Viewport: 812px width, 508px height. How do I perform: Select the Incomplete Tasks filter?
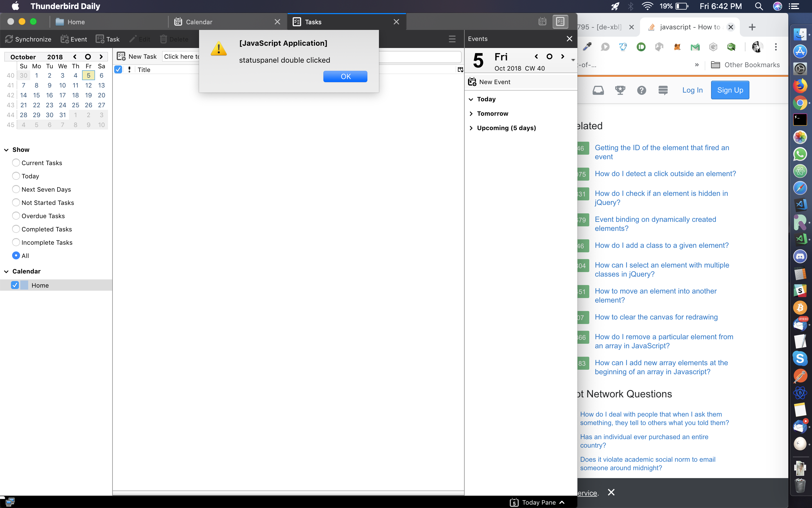(16, 242)
